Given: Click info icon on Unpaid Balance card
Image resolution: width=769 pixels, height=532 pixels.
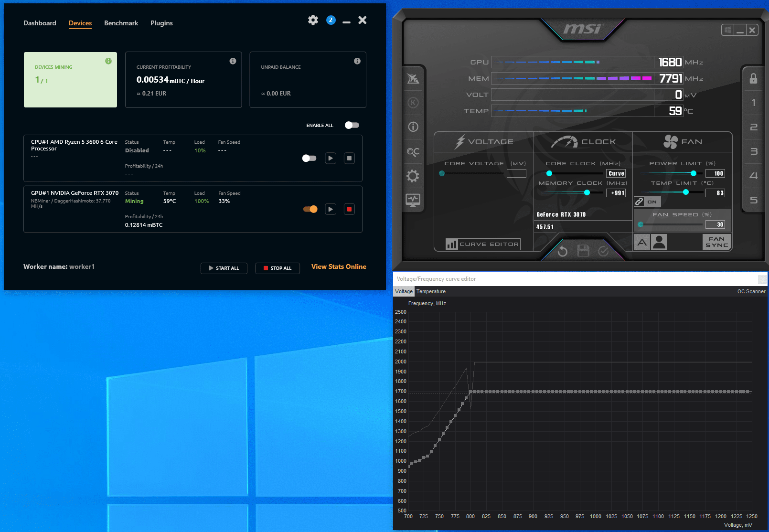Looking at the screenshot, I should point(357,61).
